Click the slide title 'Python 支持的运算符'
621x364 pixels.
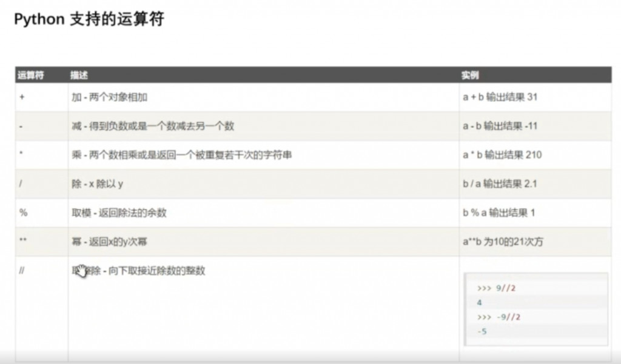[89, 19]
